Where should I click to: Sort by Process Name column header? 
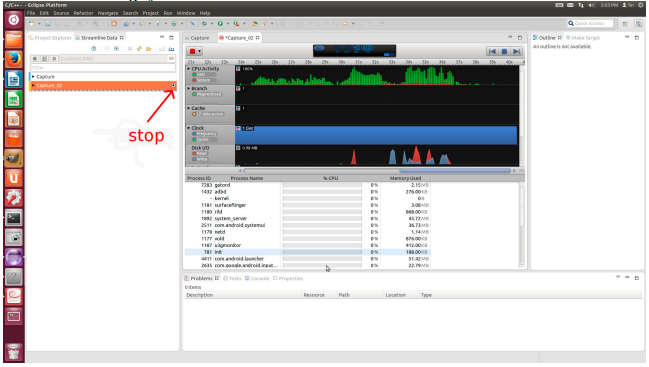coord(247,178)
